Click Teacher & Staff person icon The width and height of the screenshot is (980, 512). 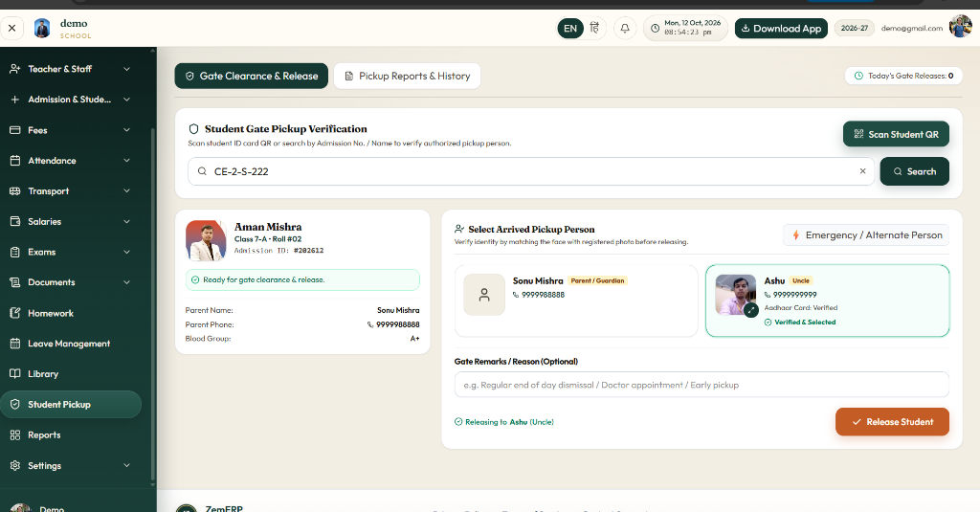click(x=15, y=69)
